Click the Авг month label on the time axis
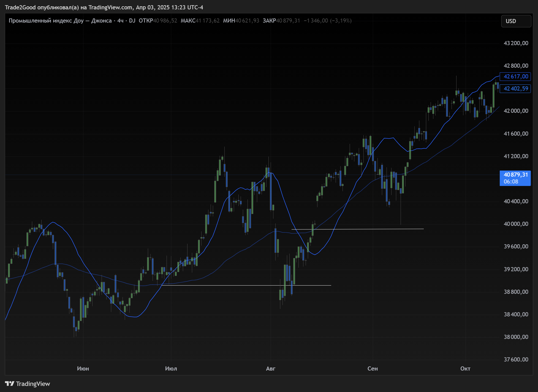The height and width of the screenshot is (392, 538). tap(271, 369)
